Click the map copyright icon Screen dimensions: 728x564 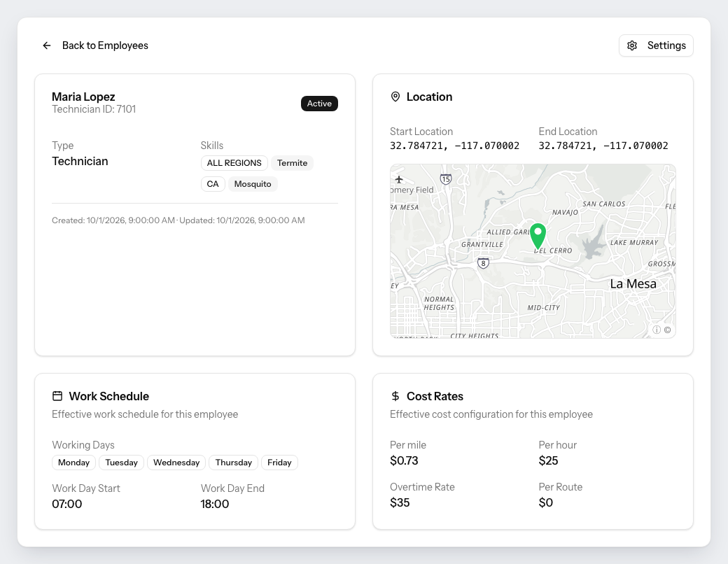click(x=667, y=330)
